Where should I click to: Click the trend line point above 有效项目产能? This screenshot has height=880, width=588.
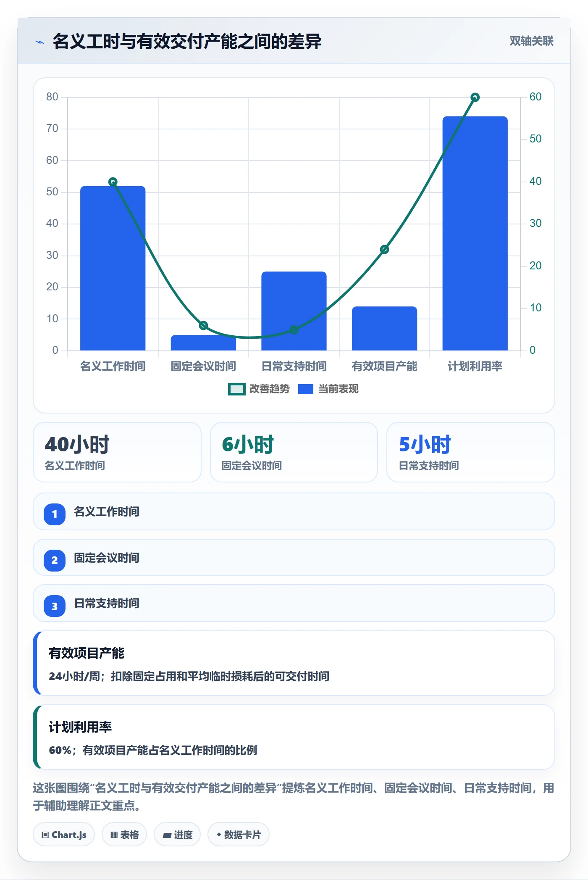point(384,250)
